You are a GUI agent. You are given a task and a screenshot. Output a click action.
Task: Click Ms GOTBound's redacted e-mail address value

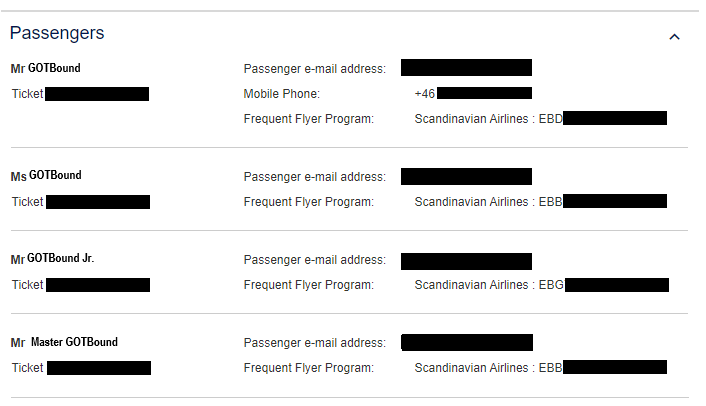click(466, 177)
